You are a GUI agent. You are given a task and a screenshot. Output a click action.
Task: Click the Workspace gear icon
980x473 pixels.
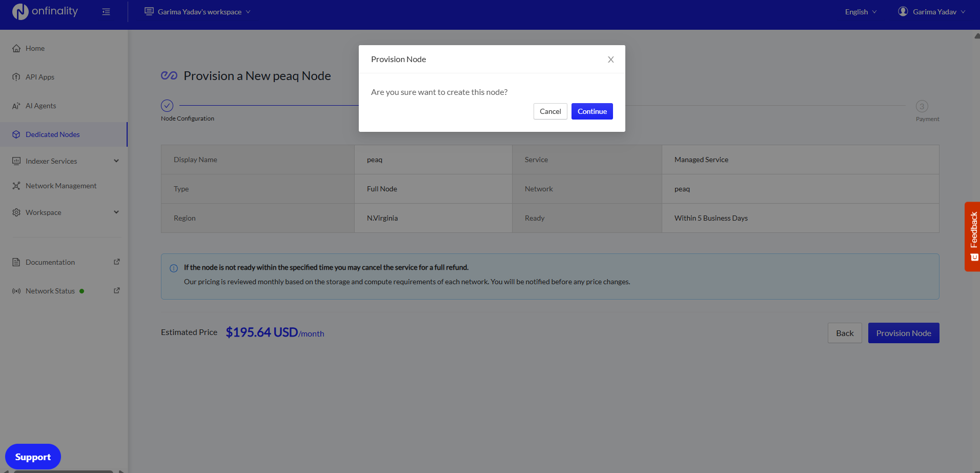click(16, 212)
